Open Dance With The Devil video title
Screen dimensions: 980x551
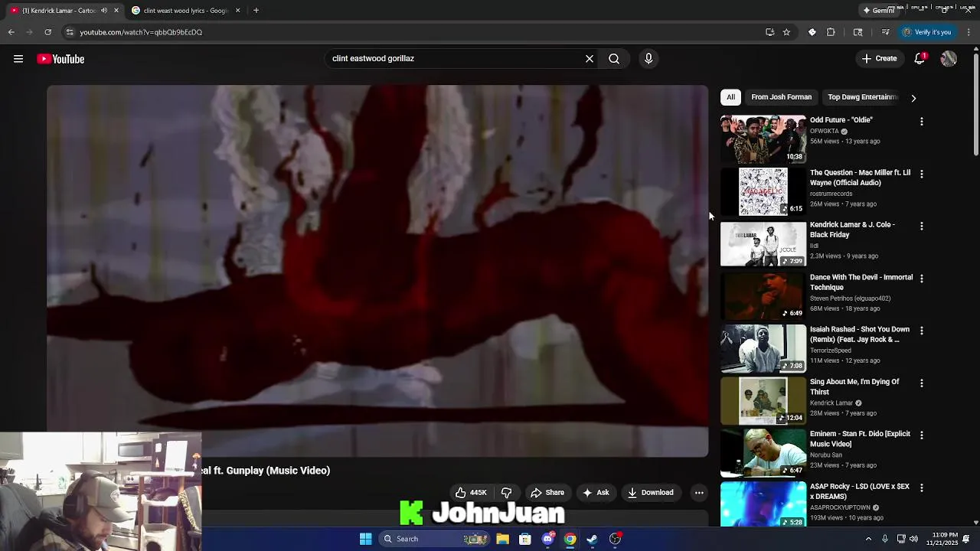point(861,282)
